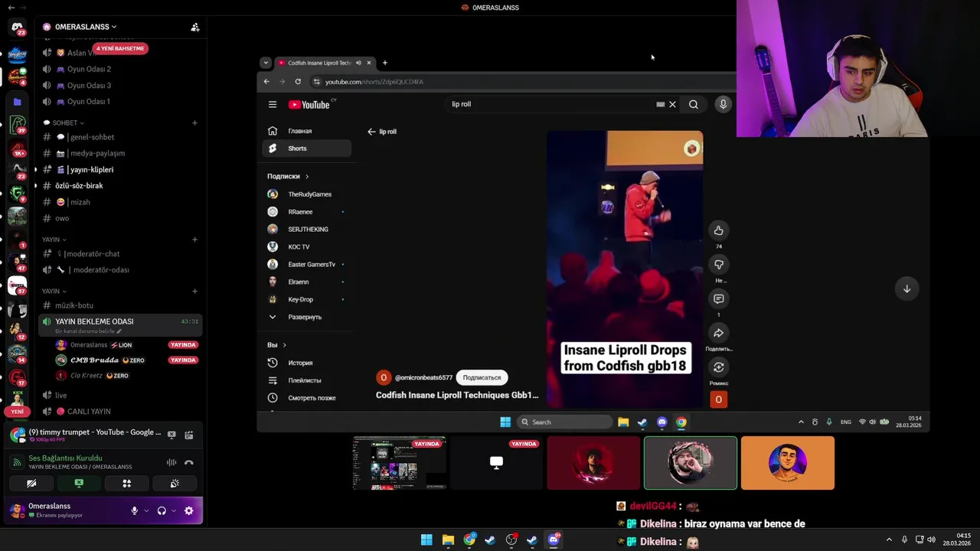Open YouTube hamburger guide menu in stream
This screenshot has height=551, width=980.
[x=272, y=105]
